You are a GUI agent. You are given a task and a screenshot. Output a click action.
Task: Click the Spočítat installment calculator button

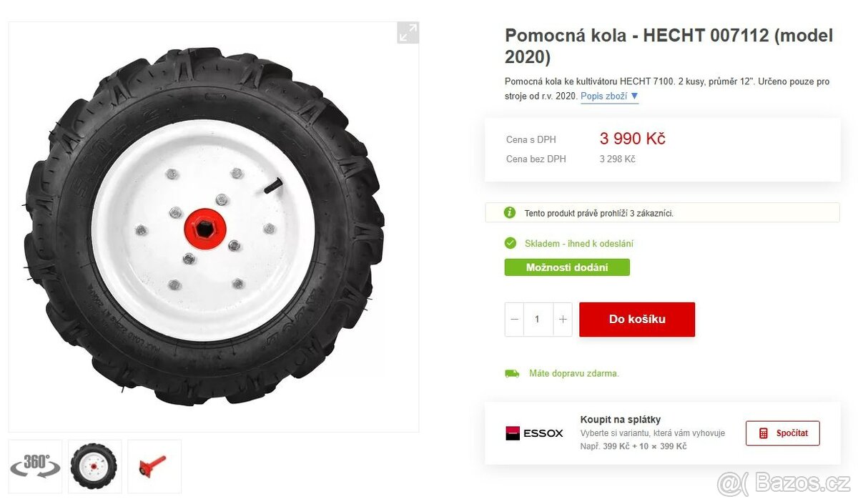782,433
